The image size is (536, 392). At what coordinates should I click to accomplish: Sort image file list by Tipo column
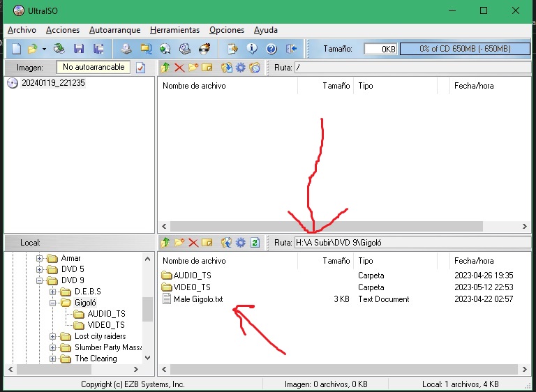(x=396, y=86)
